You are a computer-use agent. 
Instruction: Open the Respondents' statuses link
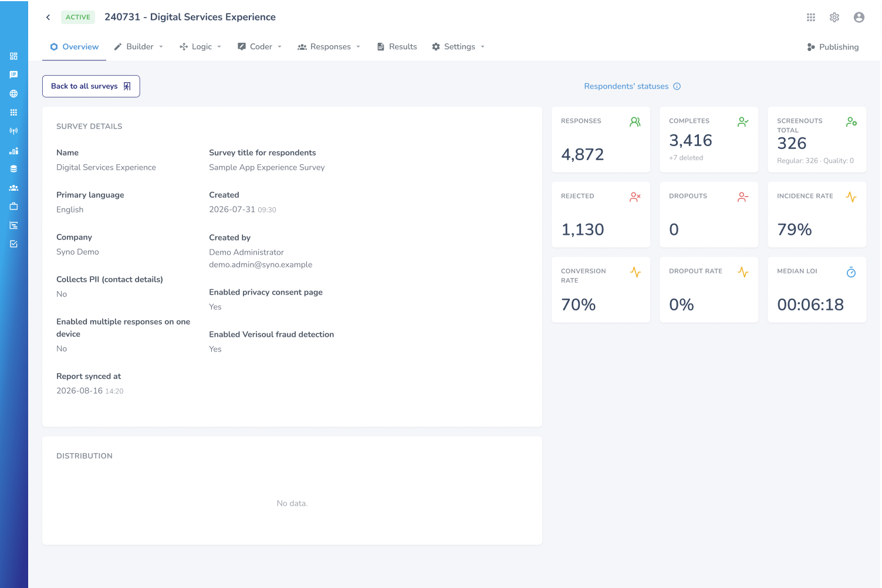point(626,86)
